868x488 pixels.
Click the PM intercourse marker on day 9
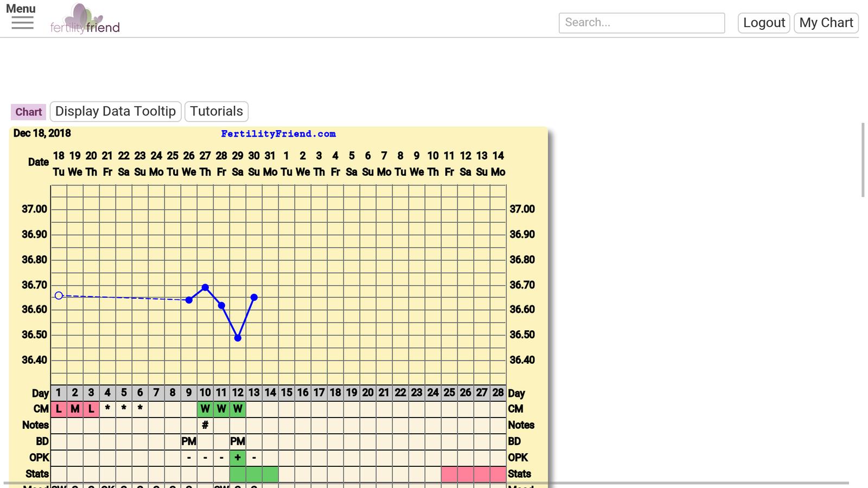(189, 441)
